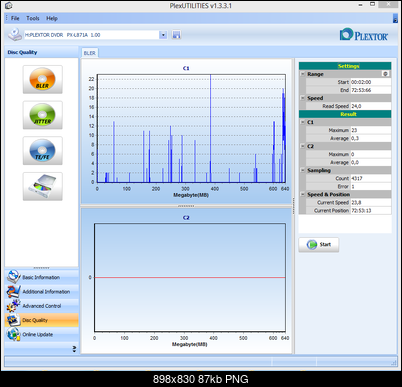Click the Disc Quality sidebar icon
Viewport: 402px width, 387px height.
[14, 320]
